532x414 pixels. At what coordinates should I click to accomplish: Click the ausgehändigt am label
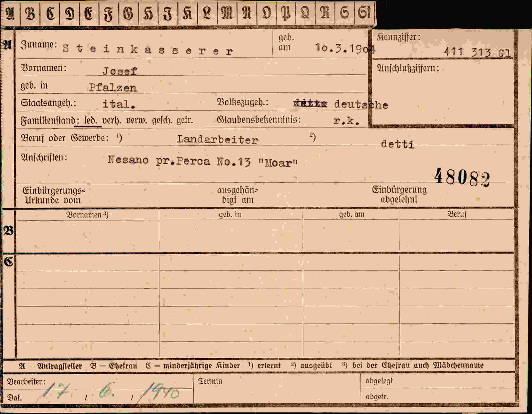pyautogui.click(x=238, y=195)
